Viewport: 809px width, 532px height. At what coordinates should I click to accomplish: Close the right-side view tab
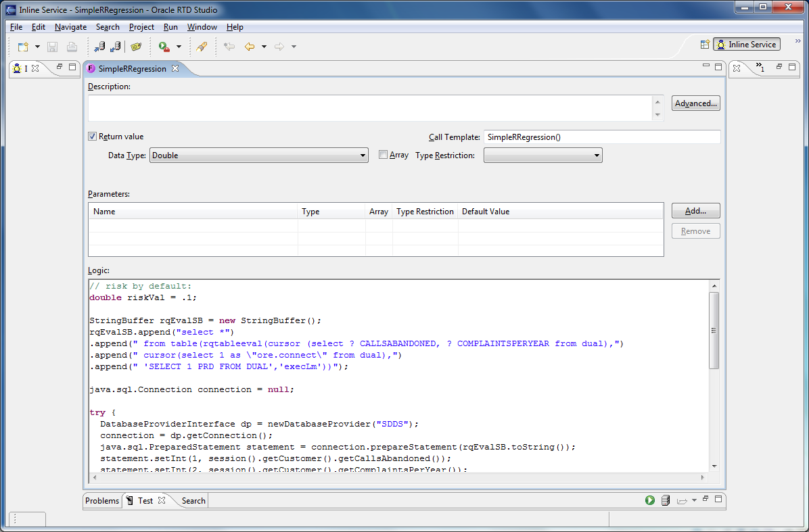(x=737, y=68)
